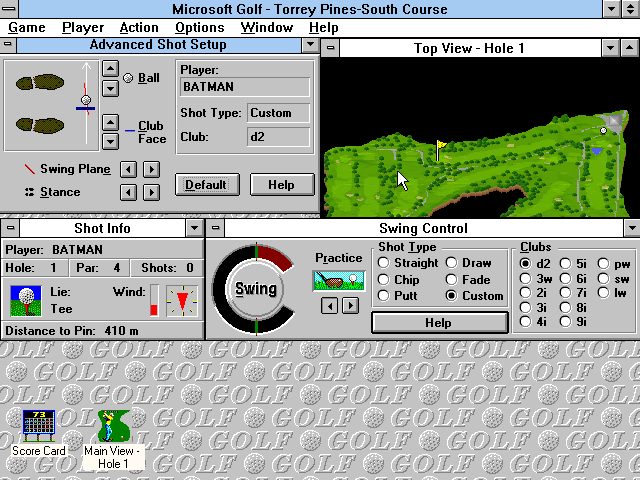Adjust Stance with left arrow

(x=128, y=192)
